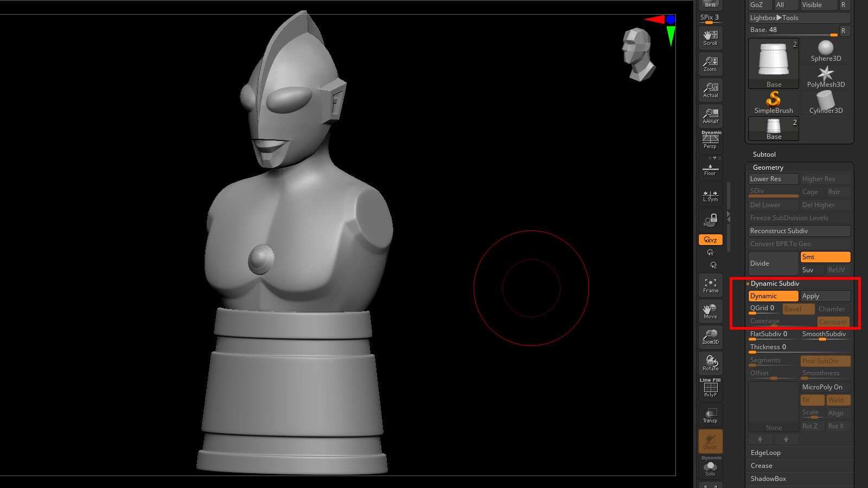Adjust the SPix 3 slider
The height and width of the screenshot is (488, 868).
coord(710,18)
